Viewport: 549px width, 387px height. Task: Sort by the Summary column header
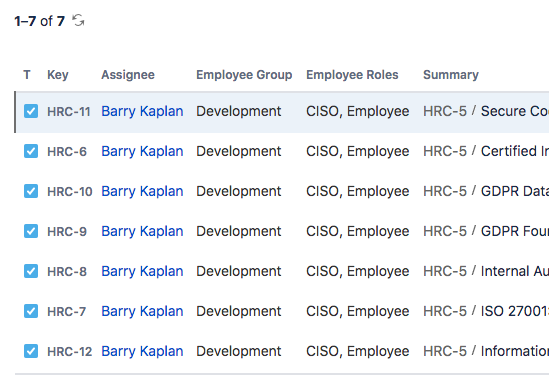[x=451, y=75]
